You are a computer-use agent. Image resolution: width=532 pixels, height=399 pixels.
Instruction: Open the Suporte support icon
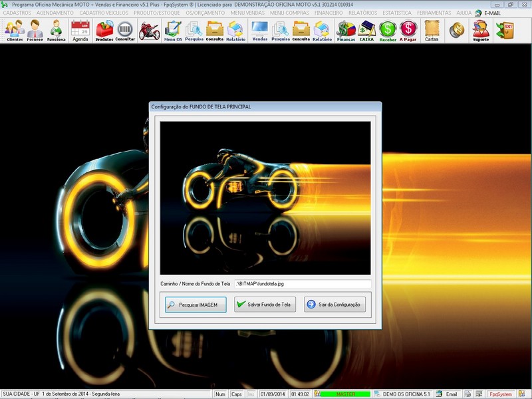pyautogui.click(x=481, y=31)
